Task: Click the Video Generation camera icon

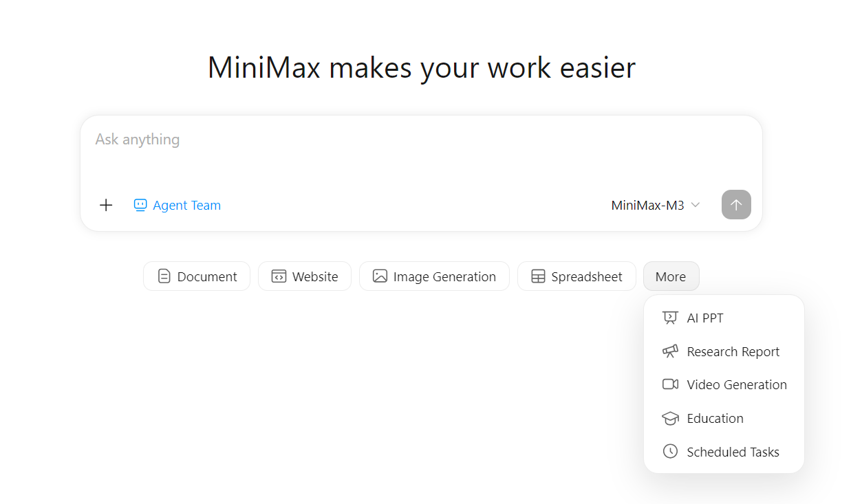Action: pos(670,384)
